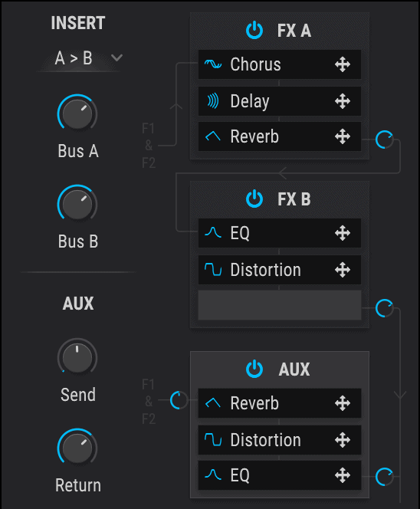Click the FX A output mix knob
Image resolution: width=420 pixels, height=509 pixels.
pos(384,140)
